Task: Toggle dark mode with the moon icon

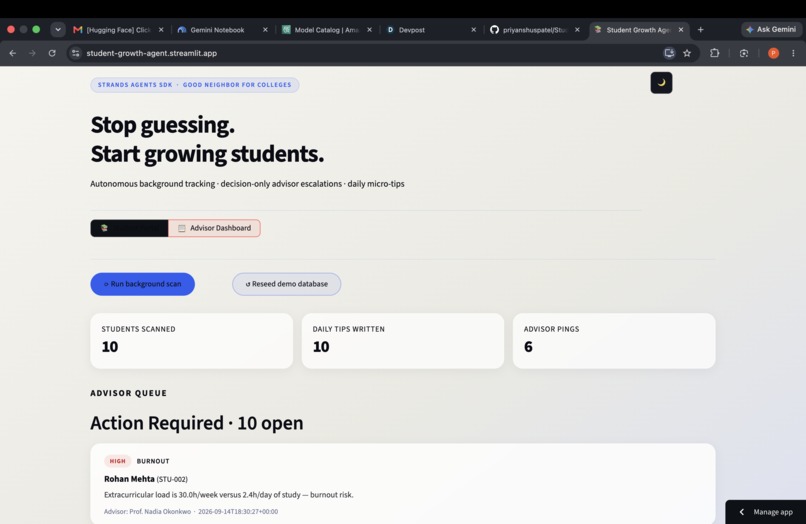Action: point(661,83)
